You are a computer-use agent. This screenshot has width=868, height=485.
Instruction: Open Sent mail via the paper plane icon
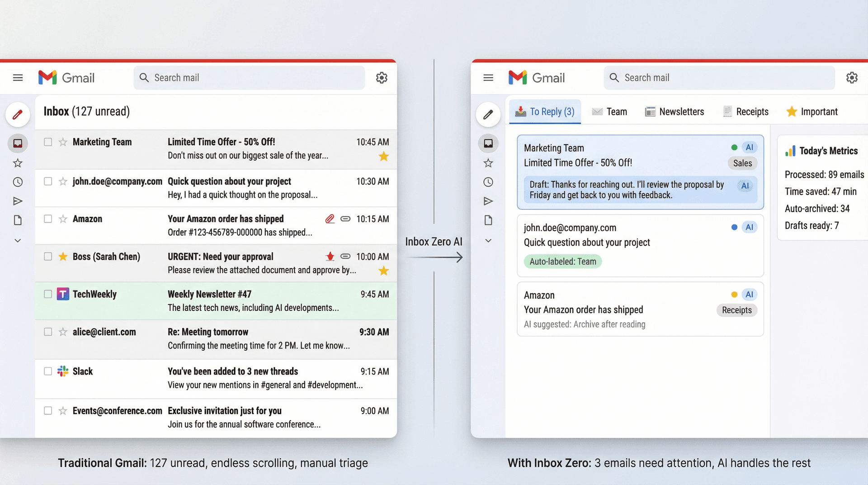click(x=18, y=201)
